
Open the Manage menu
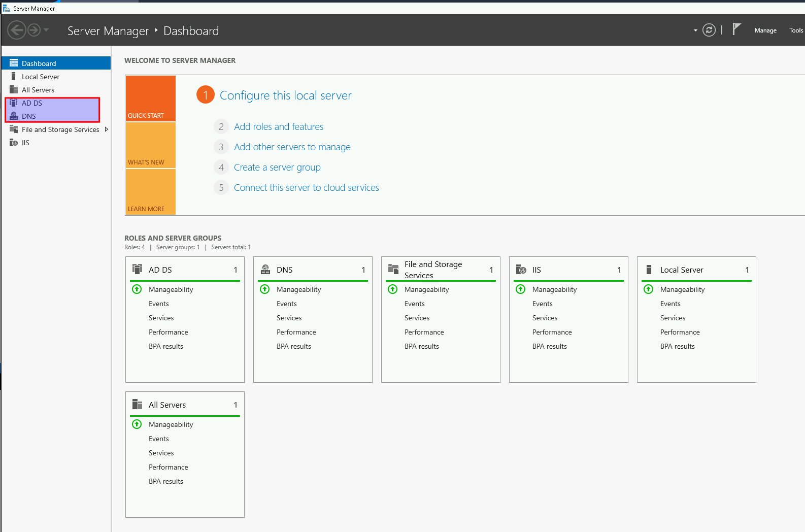click(765, 30)
